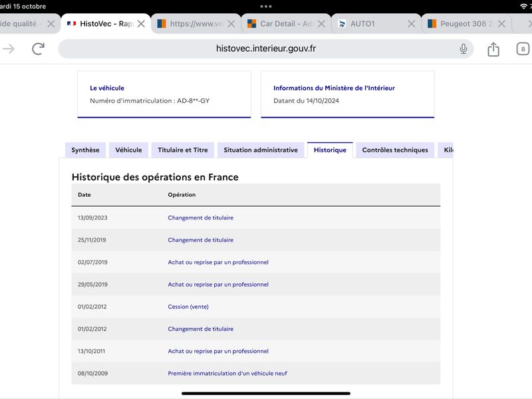Screen dimensions: 532x399
Task: Close the 'ide qualité' tab
Action: coord(51,24)
